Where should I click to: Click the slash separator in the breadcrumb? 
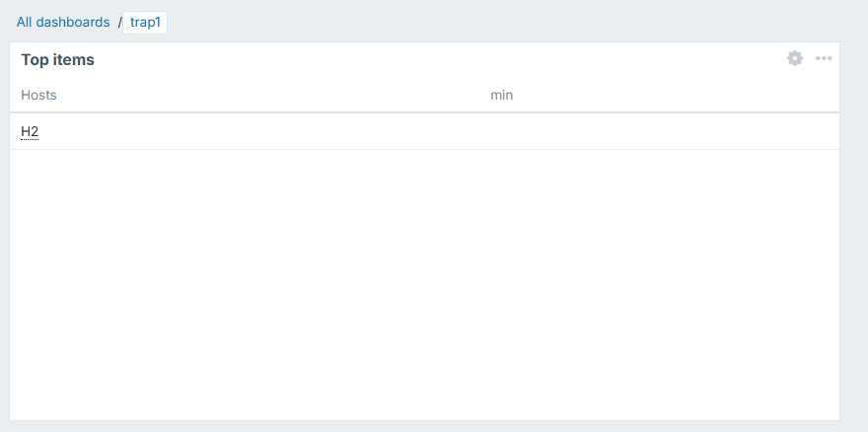pyautogui.click(x=119, y=22)
